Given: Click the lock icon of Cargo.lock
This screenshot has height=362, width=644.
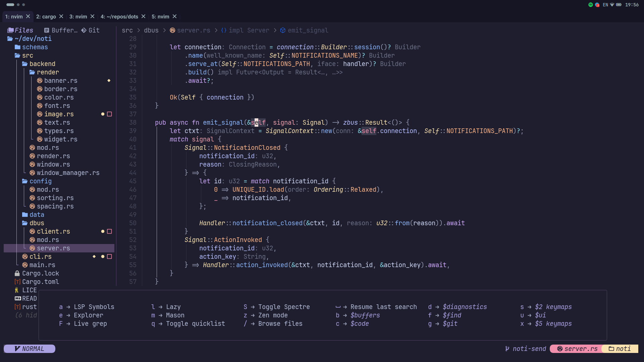Looking at the screenshot, I should [17, 273].
